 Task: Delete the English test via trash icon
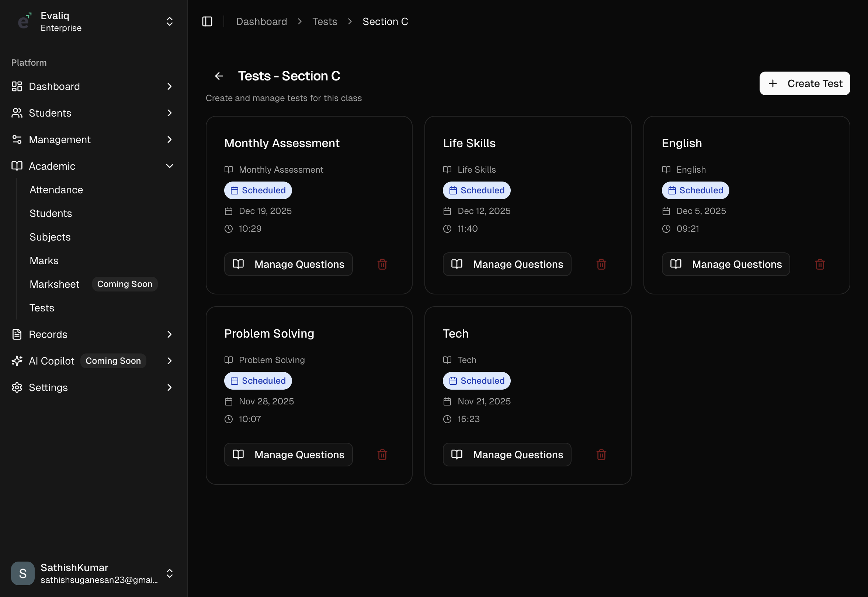click(x=820, y=264)
